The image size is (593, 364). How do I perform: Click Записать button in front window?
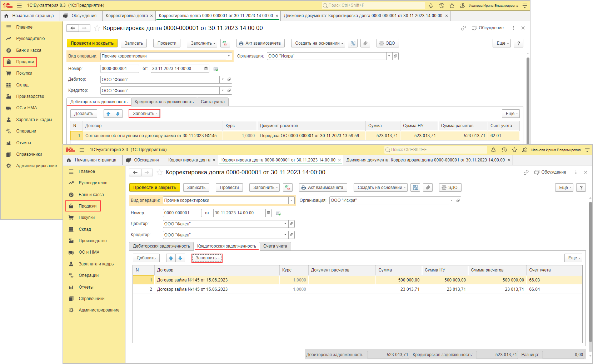(x=196, y=188)
